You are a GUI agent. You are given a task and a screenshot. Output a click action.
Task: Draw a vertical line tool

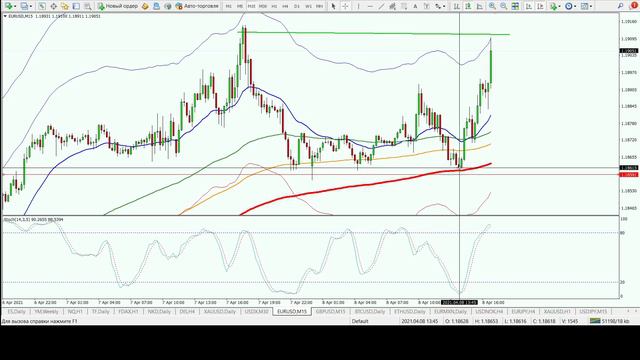(358, 6)
